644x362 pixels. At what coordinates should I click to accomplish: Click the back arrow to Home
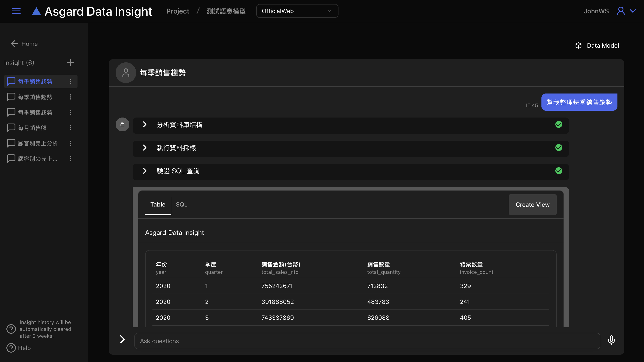tap(15, 44)
